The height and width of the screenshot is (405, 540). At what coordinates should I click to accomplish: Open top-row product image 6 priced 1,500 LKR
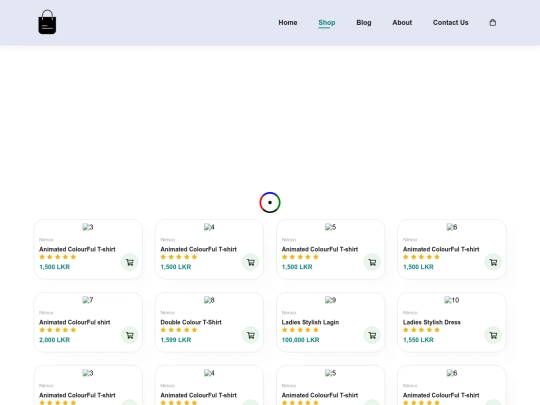pos(451,227)
